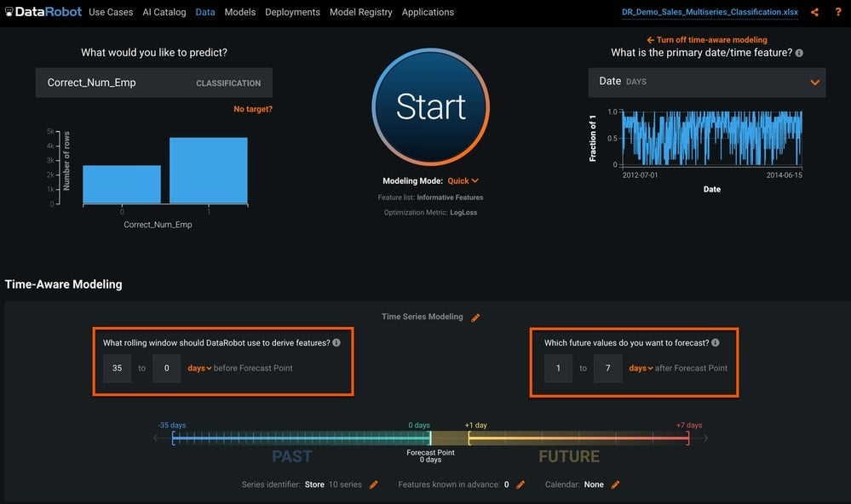
Task: Open the Model Registry tab
Action: pyautogui.click(x=361, y=12)
